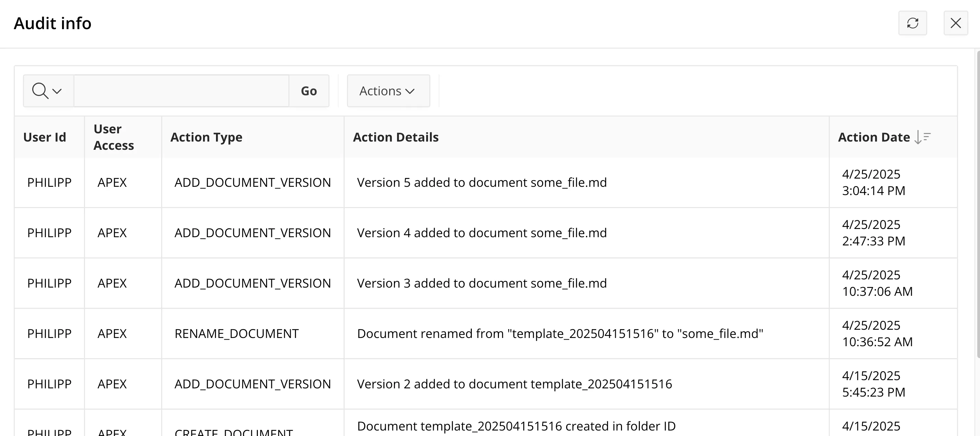This screenshot has width=980, height=436.
Task: Click the 4/25/2025 10:37:06 AM date cell
Action: pos(877,283)
